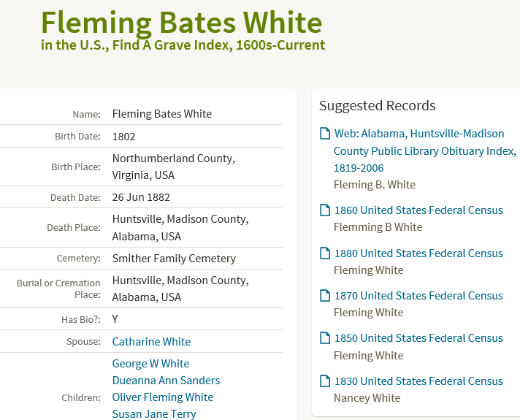View child George W White's record
This screenshot has height=420, width=520.
150,364
